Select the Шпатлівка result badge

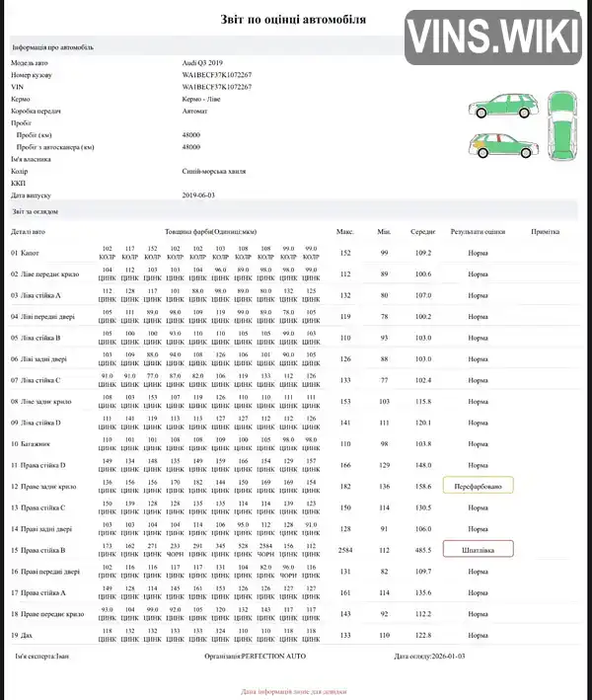(x=478, y=550)
